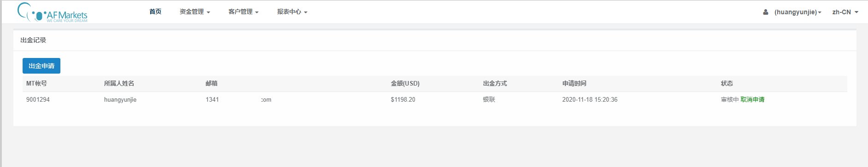Click the 出金申请 button
868x167 pixels.
41,66
